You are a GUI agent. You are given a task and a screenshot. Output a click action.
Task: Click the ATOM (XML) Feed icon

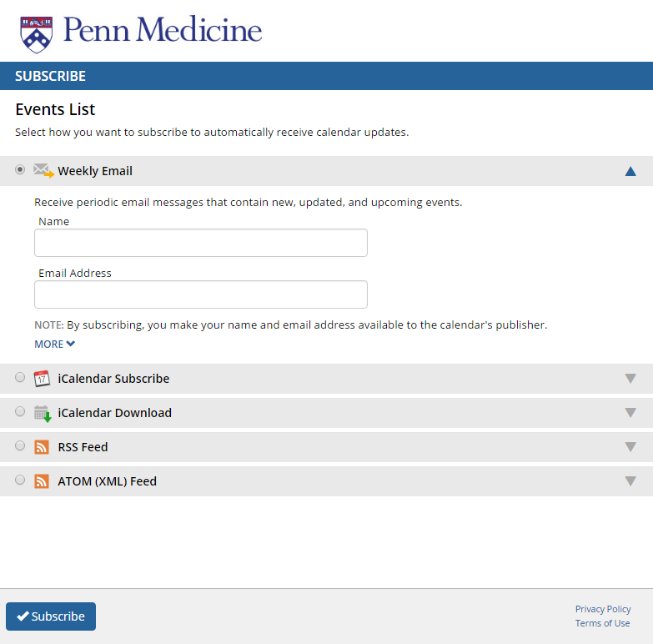point(42,481)
